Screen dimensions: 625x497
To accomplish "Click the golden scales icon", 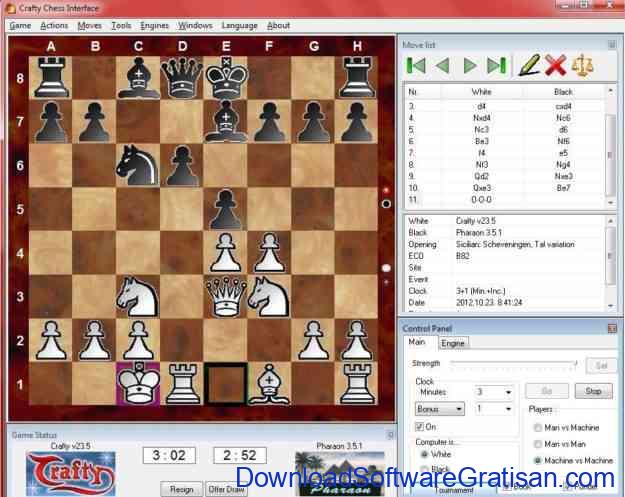I will click(582, 65).
